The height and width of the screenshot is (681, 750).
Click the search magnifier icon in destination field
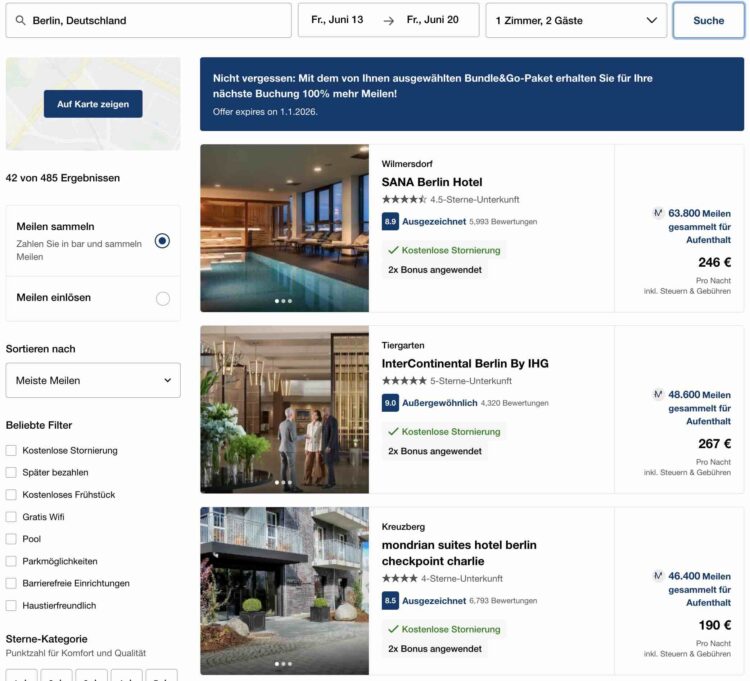coord(20,21)
